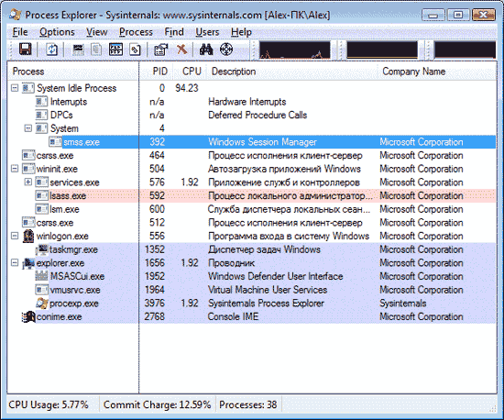The image size is (504, 420).
Task: Open the File menu
Action: tap(20, 32)
